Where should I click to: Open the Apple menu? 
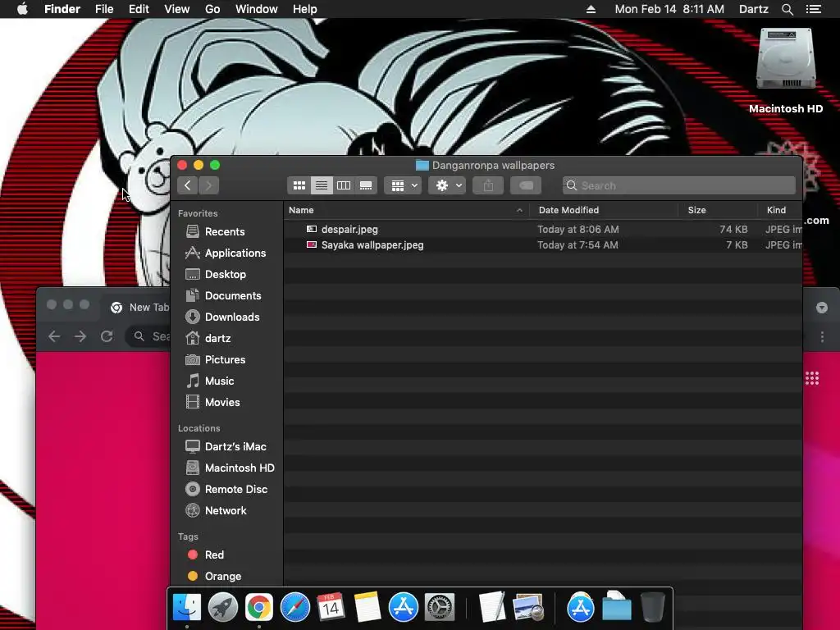(x=22, y=9)
